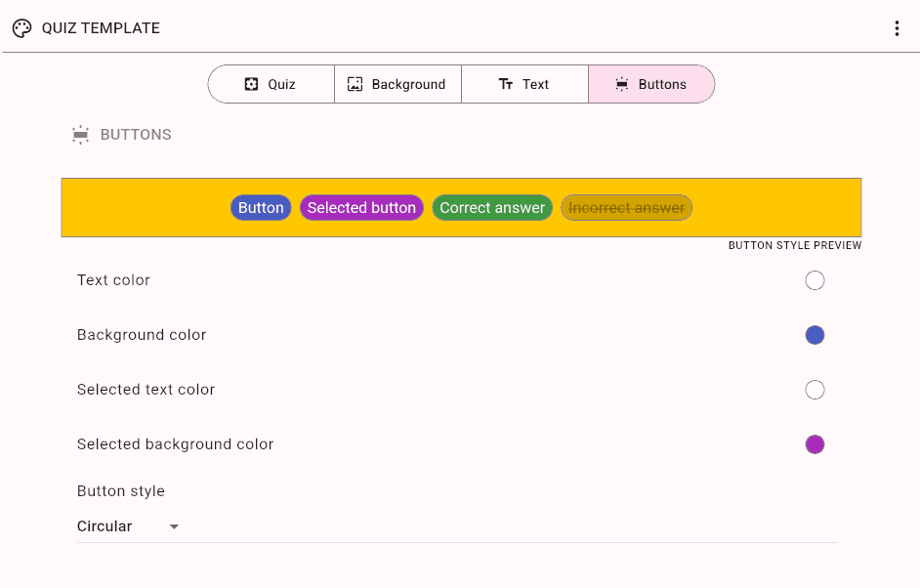920x588 pixels.
Task: Switch to the Background tab
Action: pos(397,84)
